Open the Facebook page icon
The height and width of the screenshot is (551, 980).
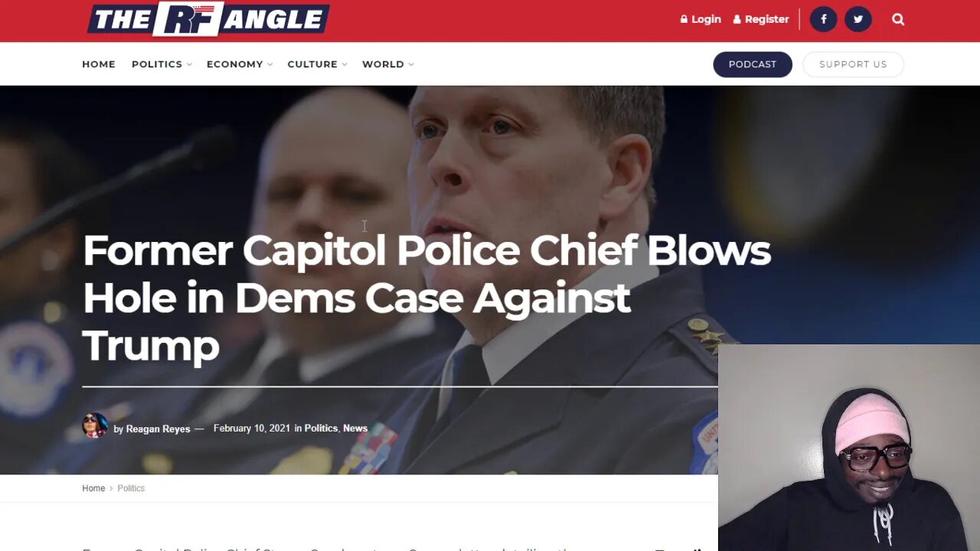click(823, 19)
